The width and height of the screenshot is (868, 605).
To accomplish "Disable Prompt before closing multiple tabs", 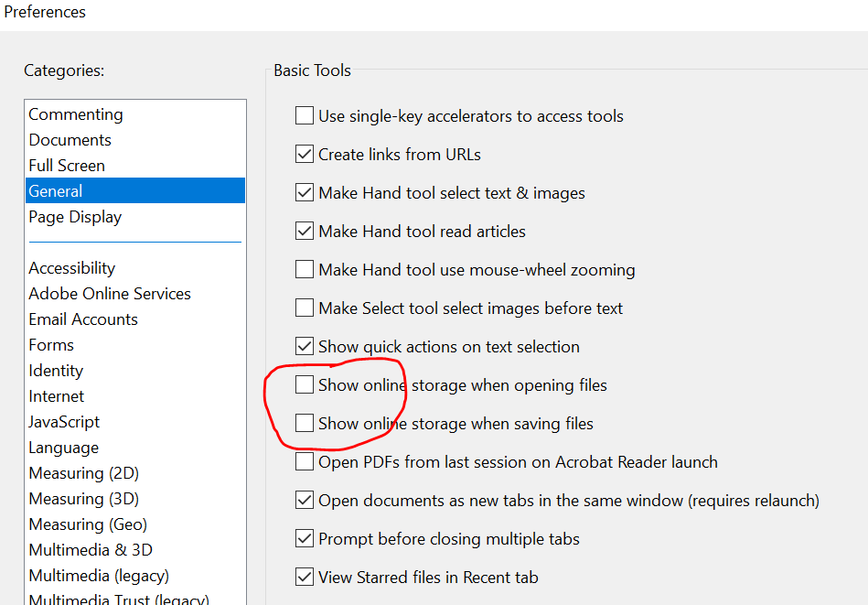I will click(305, 538).
